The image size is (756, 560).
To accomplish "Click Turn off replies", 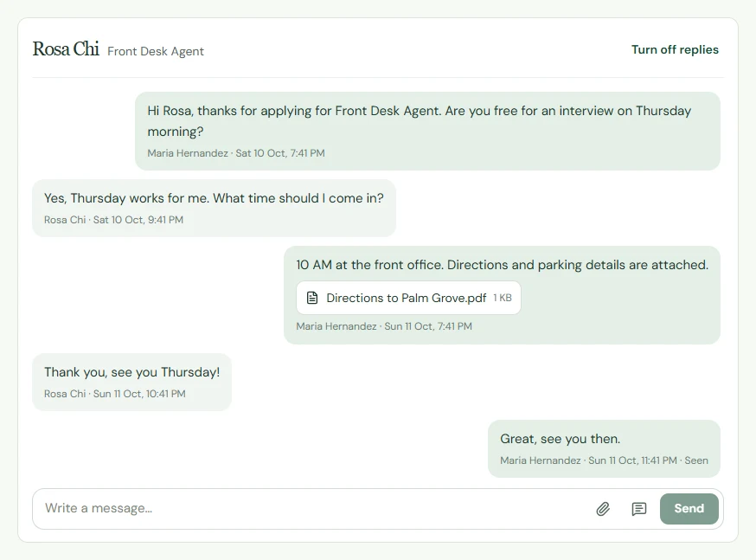I will [675, 49].
